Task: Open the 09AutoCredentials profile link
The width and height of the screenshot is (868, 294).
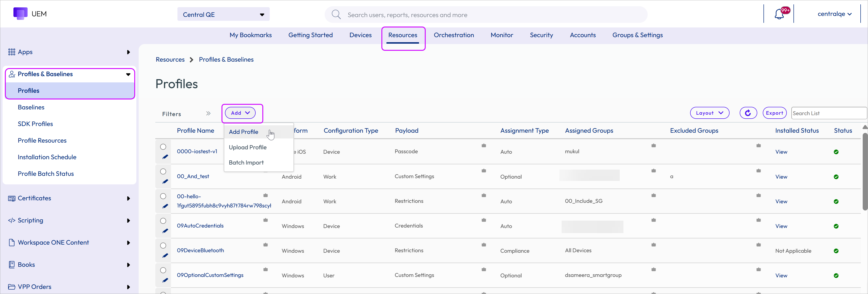Action: (200, 225)
